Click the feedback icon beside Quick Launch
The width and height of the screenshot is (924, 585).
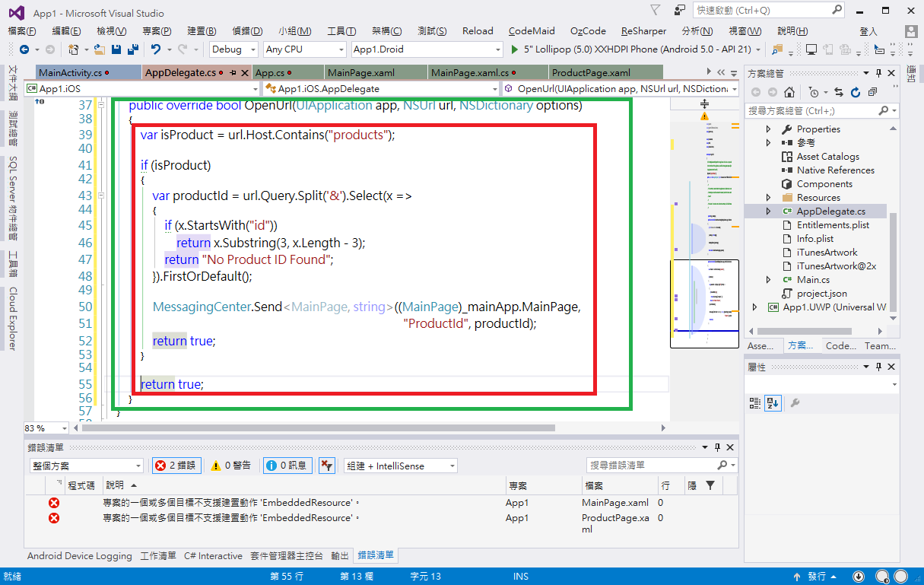(x=678, y=11)
